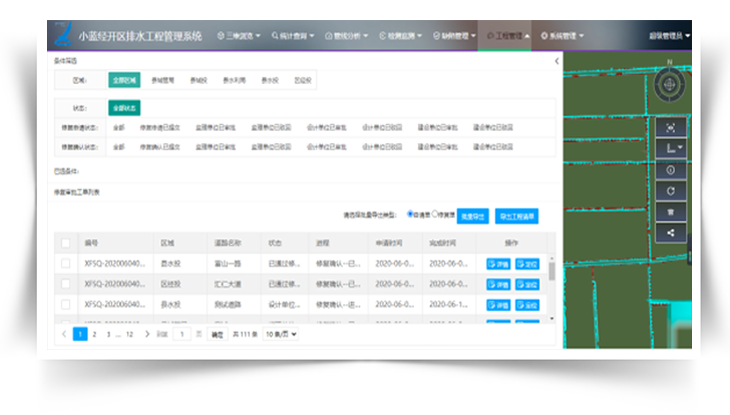The height and width of the screenshot is (415, 730).
Task: Check the first table row checkbox
Action: [66, 264]
